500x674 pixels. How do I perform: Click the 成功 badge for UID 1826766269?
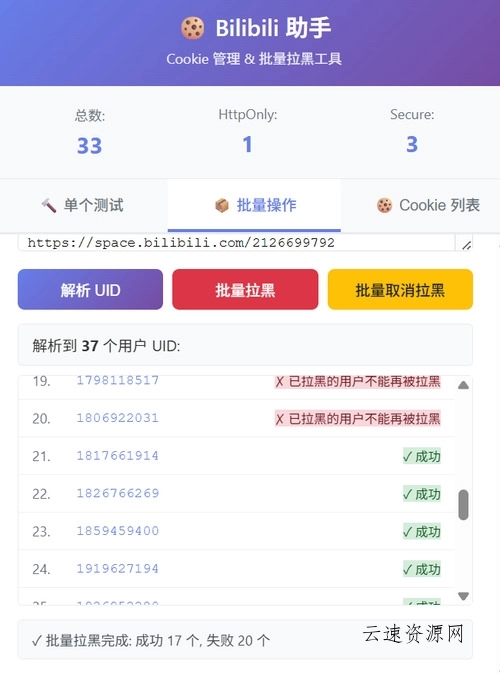point(422,494)
